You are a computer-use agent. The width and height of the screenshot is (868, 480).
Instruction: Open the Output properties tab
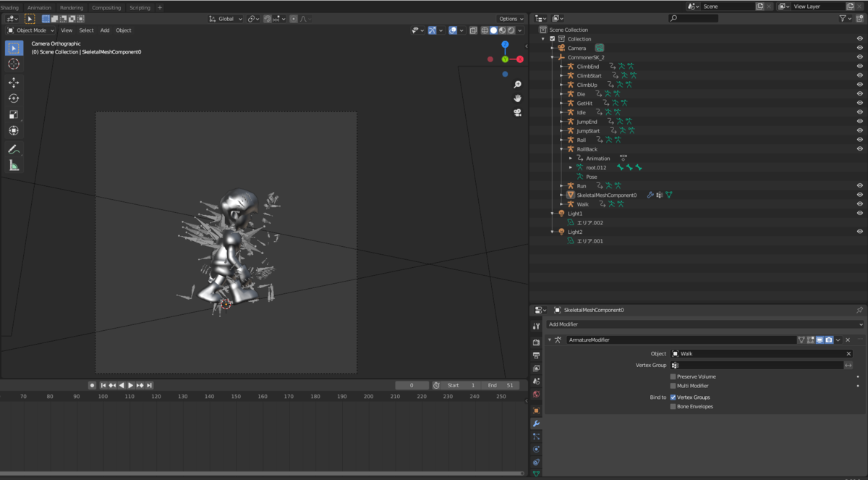[x=536, y=355]
